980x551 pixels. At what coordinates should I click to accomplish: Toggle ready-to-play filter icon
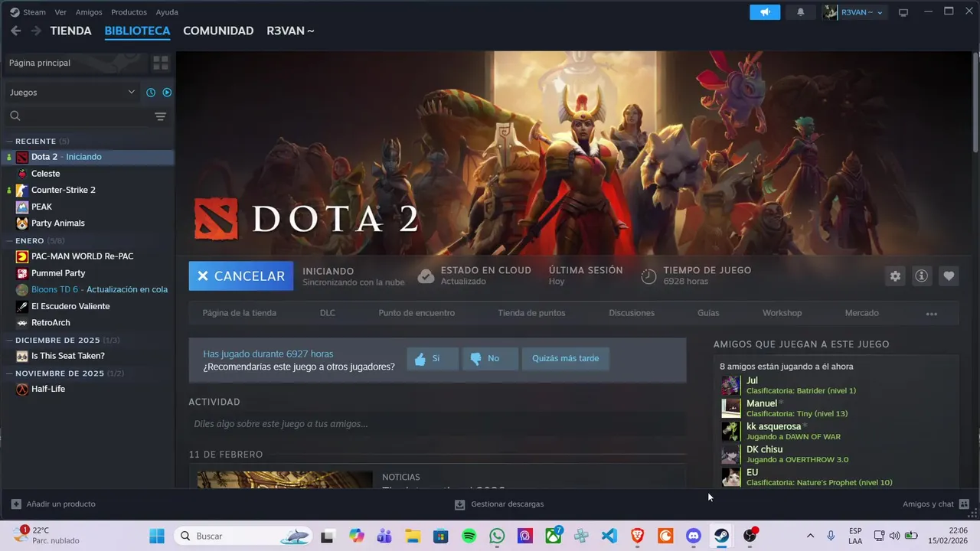[x=167, y=93]
